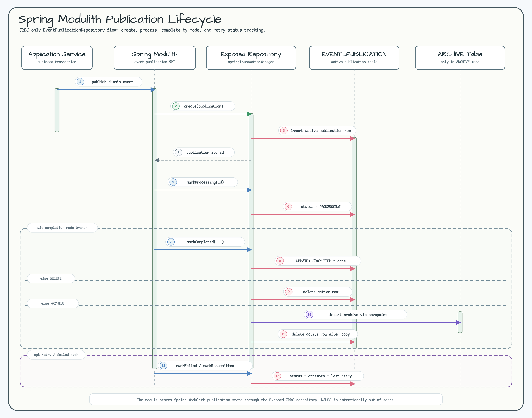Click the ARCHIVE Table participant box
Screen dimensions: 532x418
click(460, 58)
